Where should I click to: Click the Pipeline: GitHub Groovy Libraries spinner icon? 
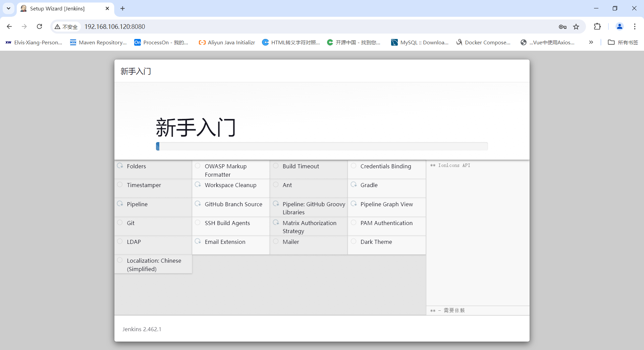tap(276, 204)
